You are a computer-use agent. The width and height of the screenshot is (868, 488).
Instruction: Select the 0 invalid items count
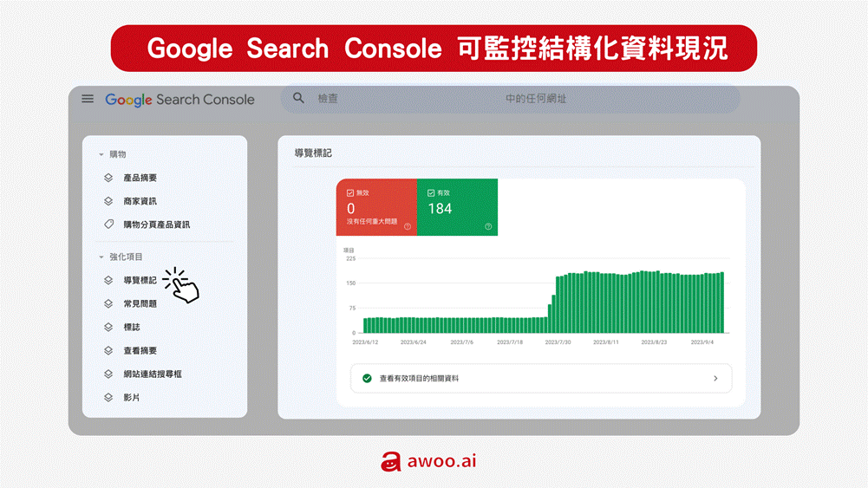351,209
